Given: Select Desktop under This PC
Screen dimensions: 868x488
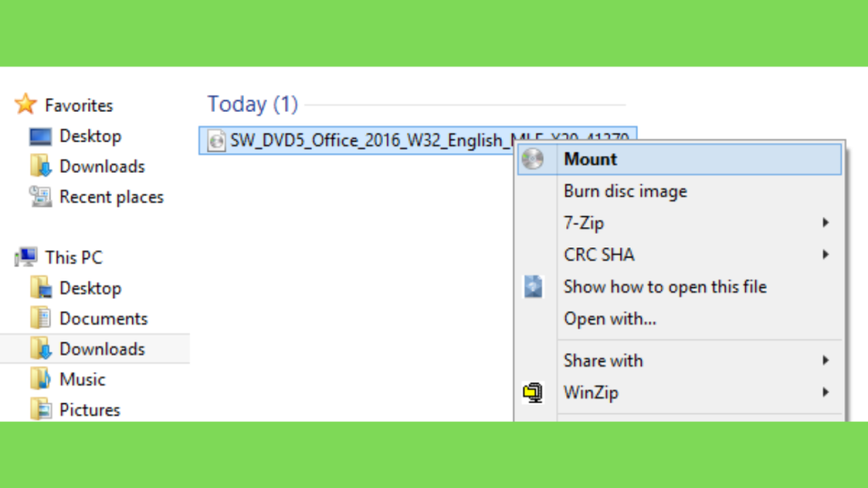Looking at the screenshot, I should click(x=90, y=288).
